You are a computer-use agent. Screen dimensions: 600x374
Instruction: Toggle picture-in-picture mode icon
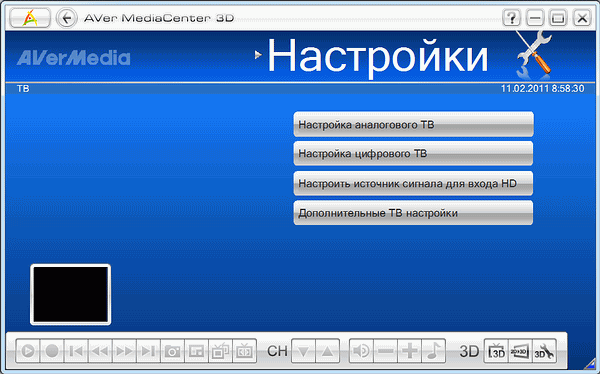[x=197, y=351]
